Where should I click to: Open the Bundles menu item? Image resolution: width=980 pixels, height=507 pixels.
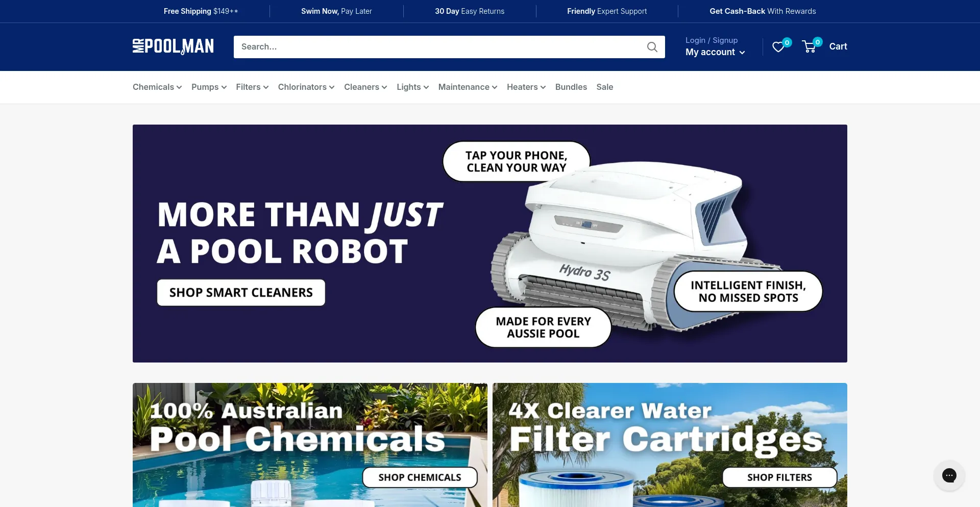pos(571,87)
